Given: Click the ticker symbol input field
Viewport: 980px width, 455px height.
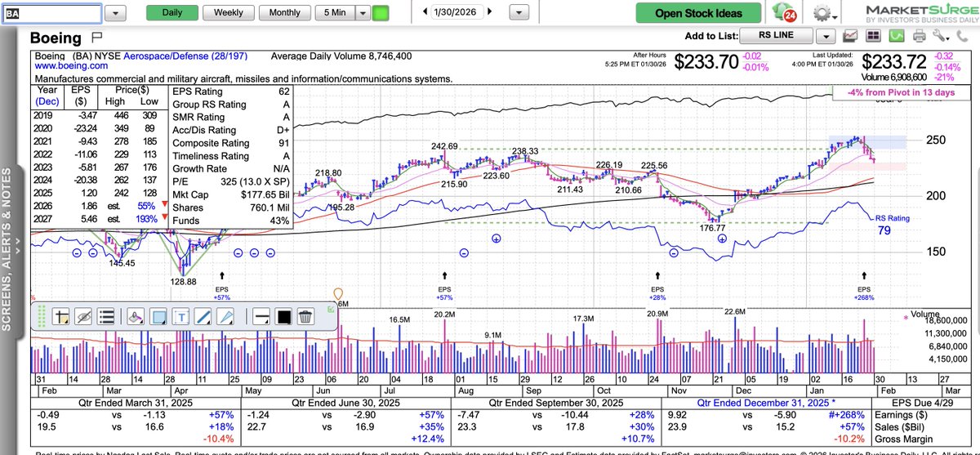Looking at the screenshot, I should point(51,14).
